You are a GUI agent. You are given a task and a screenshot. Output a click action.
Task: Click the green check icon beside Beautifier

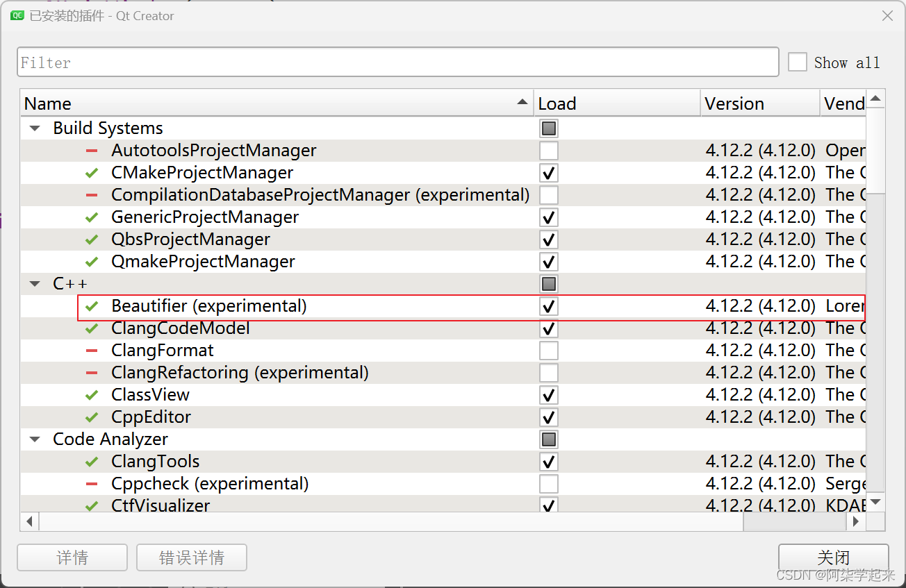(x=92, y=306)
